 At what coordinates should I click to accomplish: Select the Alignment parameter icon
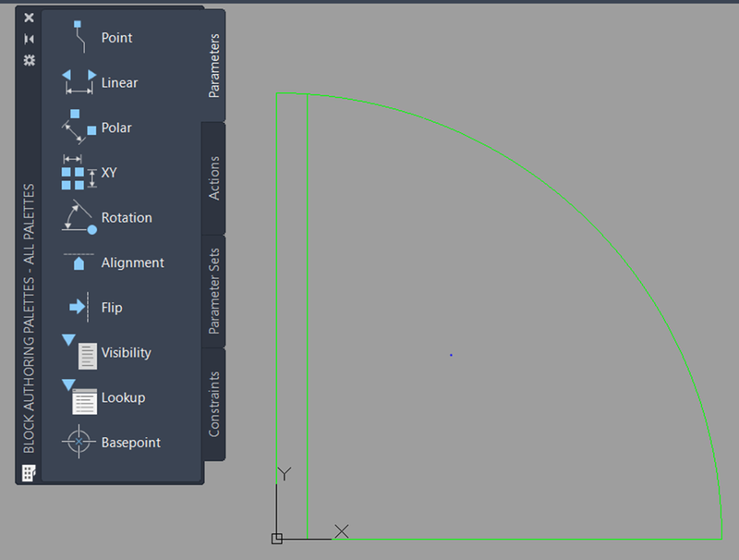79,262
